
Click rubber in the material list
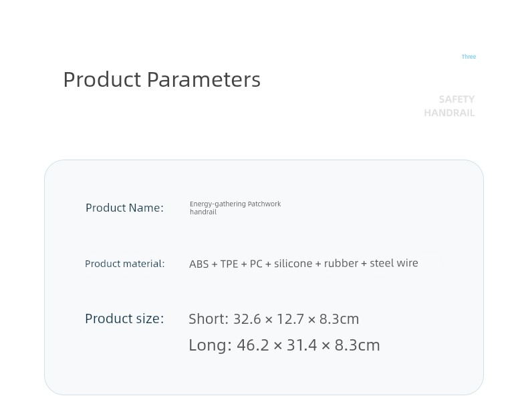(341, 263)
